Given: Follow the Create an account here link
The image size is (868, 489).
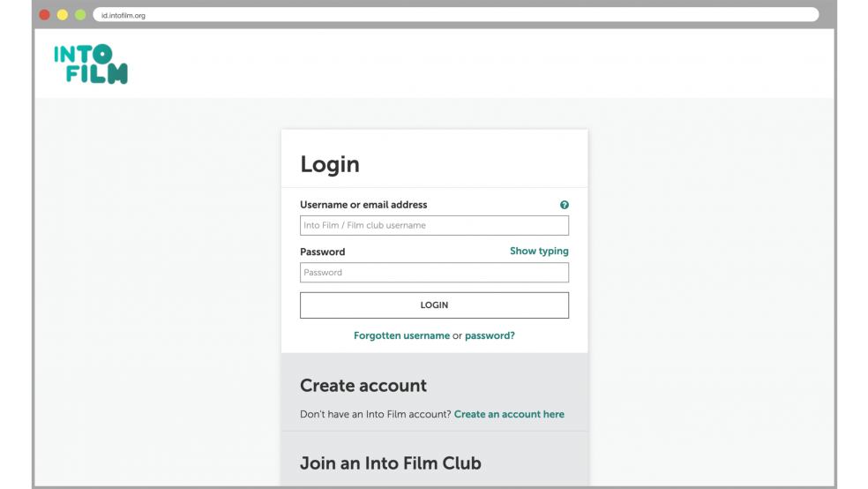Looking at the screenshot, I should 509,414.
